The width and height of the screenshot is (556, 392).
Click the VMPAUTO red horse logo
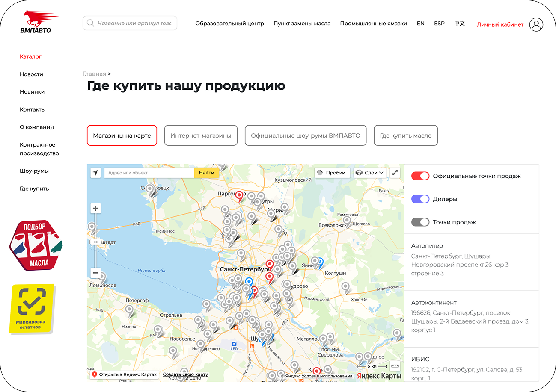click(x=39, y=22)
